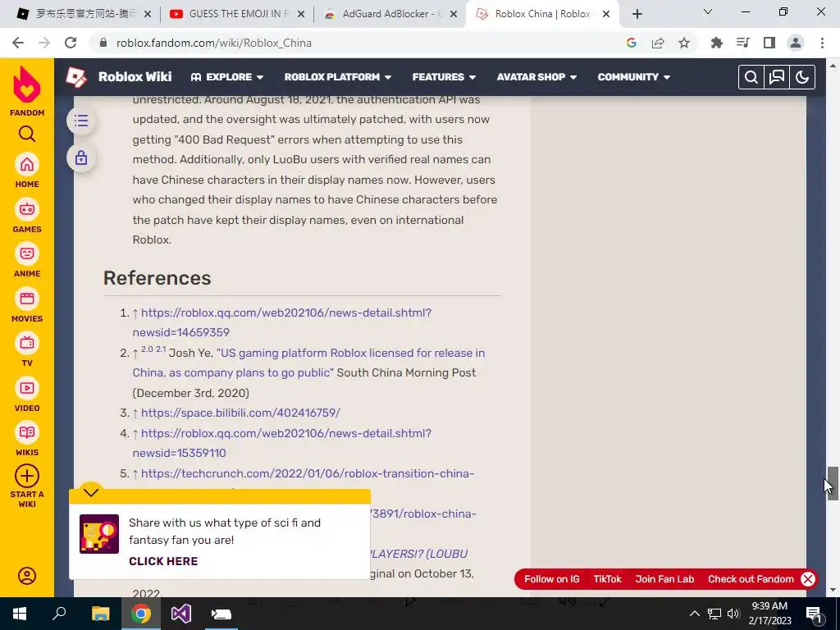
Task: Open South China Morning Post article link
Action: (x=308, y=363)
